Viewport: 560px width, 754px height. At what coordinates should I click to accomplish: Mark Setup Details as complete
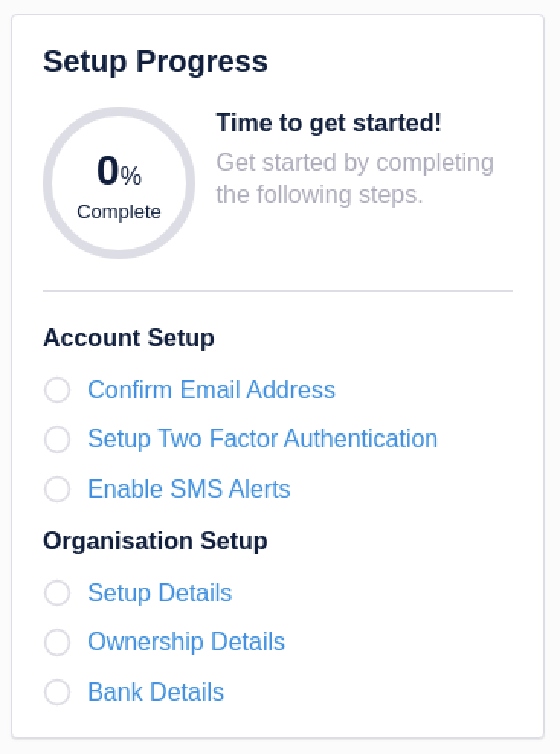pos(57,593)
